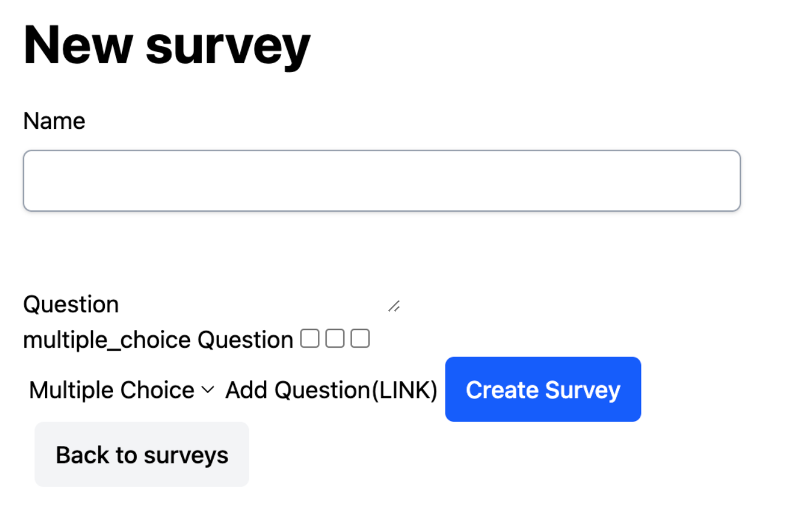
Task: Click the word 'surveys' in Back button
Action: [186, 455]
